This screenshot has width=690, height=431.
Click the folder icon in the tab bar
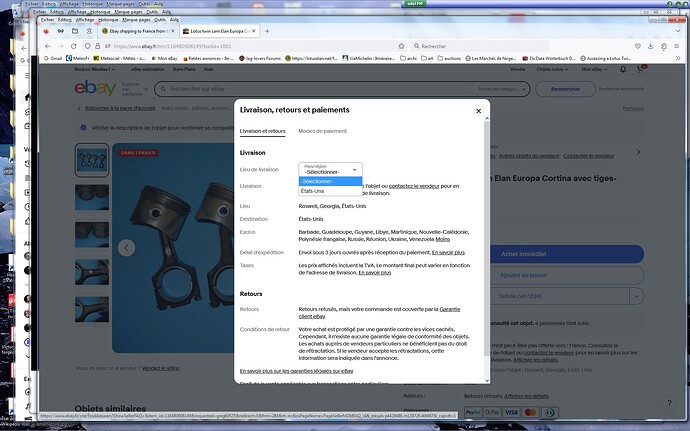point(75,31)
